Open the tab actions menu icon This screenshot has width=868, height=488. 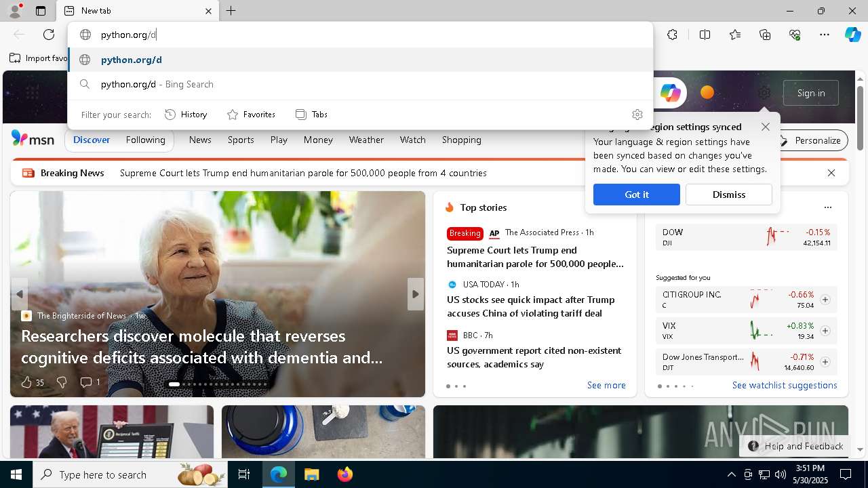coord(41,11)
